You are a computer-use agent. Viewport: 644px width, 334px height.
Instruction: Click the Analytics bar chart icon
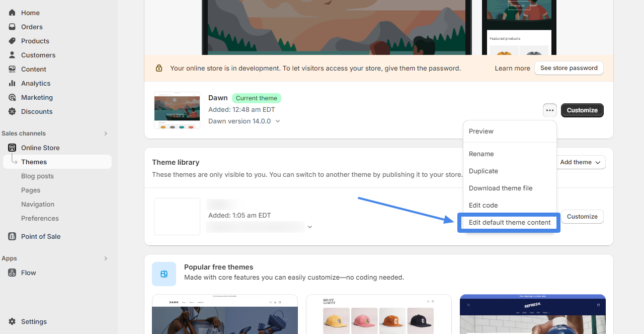pyautogui.click(x=12, y=83)
